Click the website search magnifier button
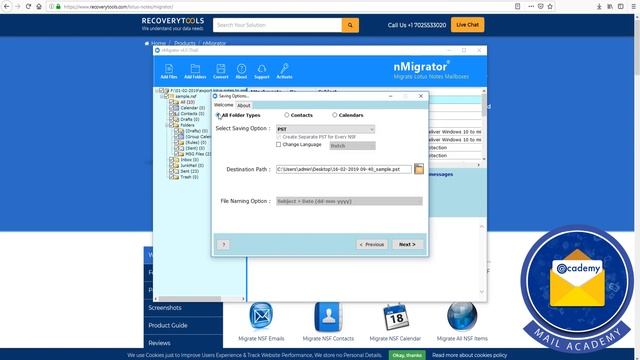Screen dimensions: 640x360 tap(350, 25)
